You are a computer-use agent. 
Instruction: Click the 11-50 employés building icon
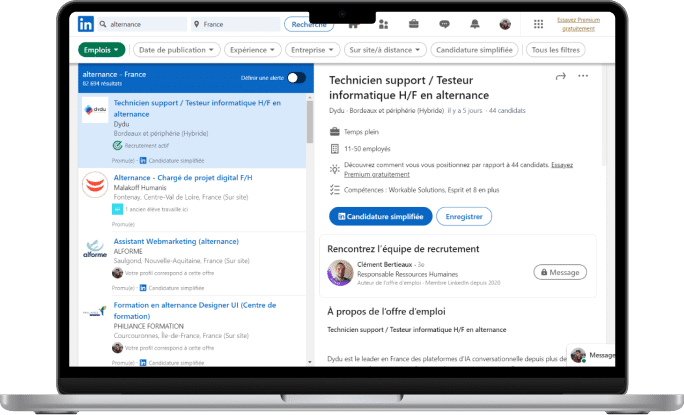(335, 149)
